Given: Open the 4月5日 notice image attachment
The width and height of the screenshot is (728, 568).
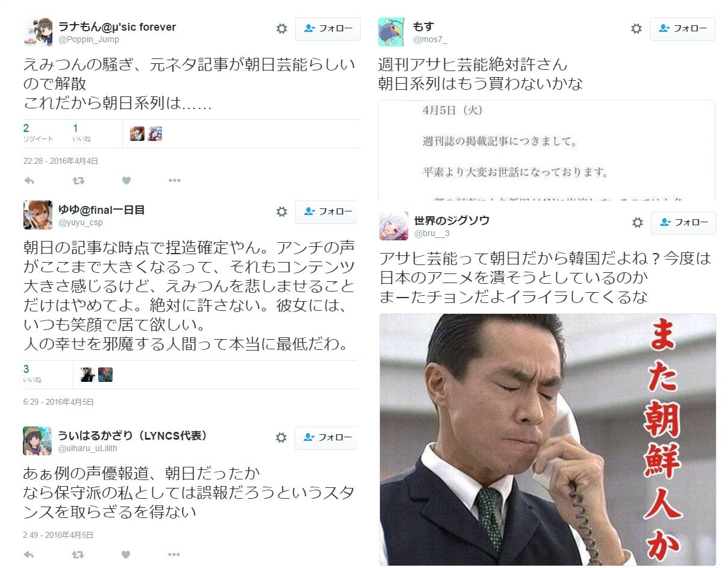Looking at the screenshot, I should (x=547, y=151).
